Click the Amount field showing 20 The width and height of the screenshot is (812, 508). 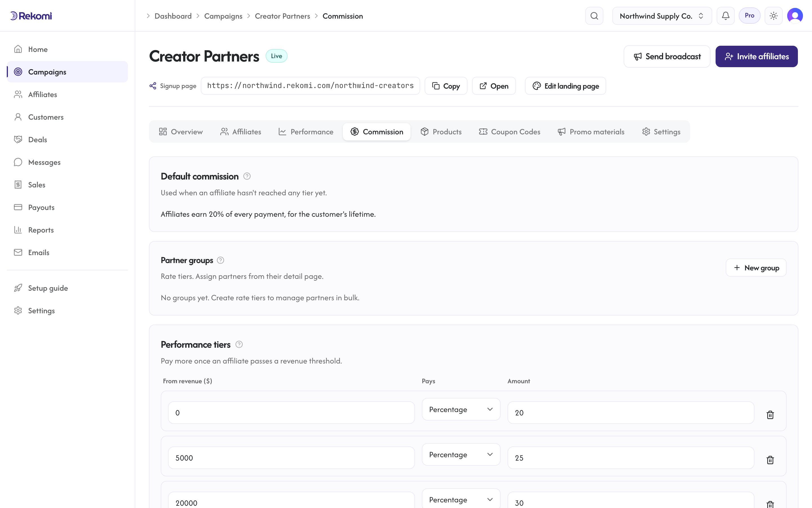630,413
